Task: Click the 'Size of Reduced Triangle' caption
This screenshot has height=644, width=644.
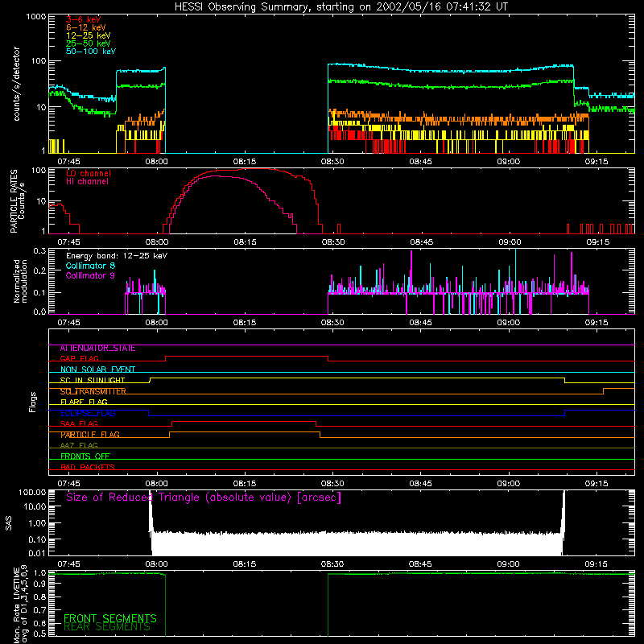Action: pos(204,497)
